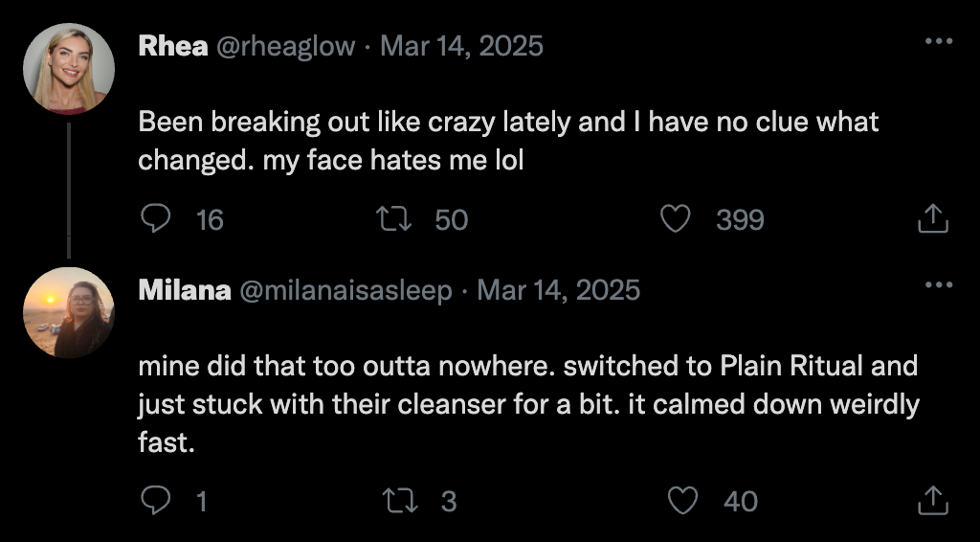Viewport: 980px width, 542px height.
Task: Open Rhea's profile picture
Action: pyautogui.click(x=69, y=69)
